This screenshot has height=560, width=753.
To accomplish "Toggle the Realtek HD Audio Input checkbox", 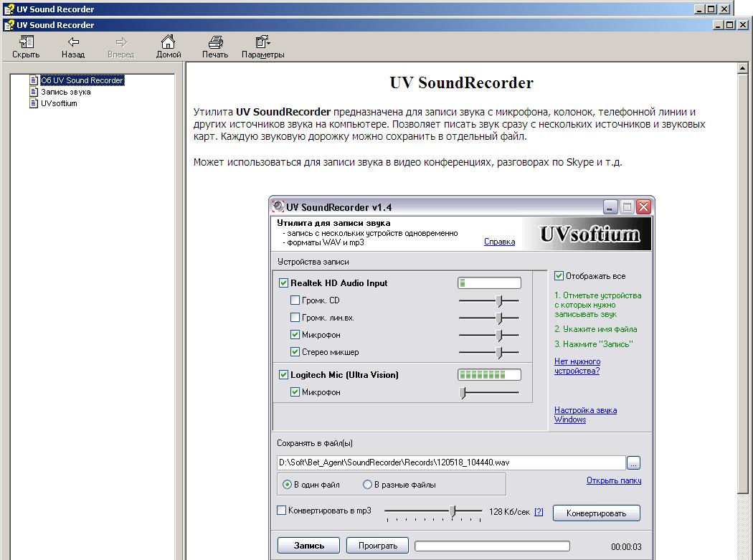I will click(284, 283).
